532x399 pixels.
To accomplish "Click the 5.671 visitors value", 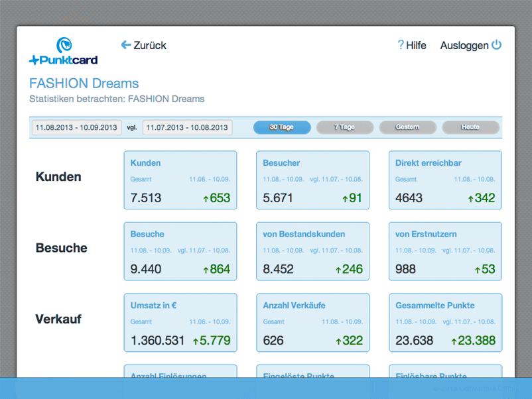I will pos(278,198).
